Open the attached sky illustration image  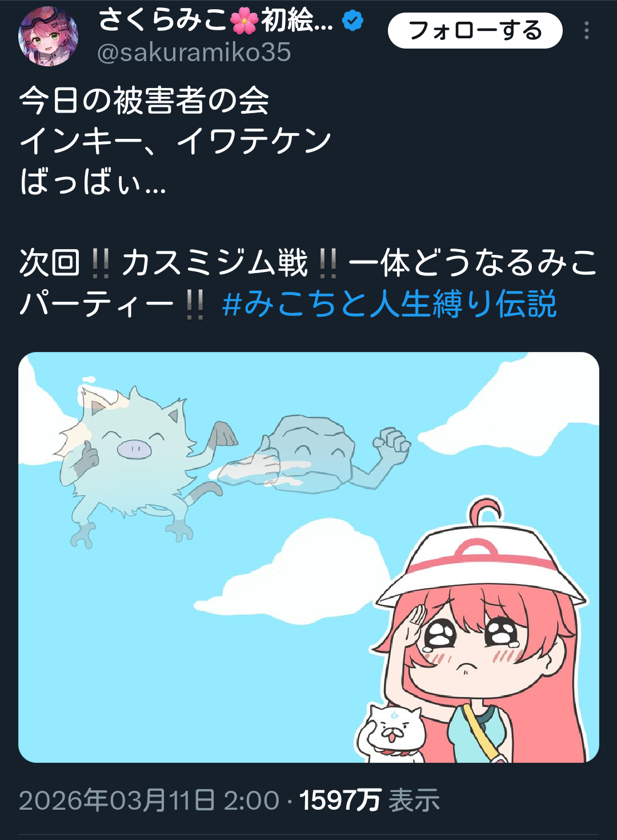click(308, 557)
